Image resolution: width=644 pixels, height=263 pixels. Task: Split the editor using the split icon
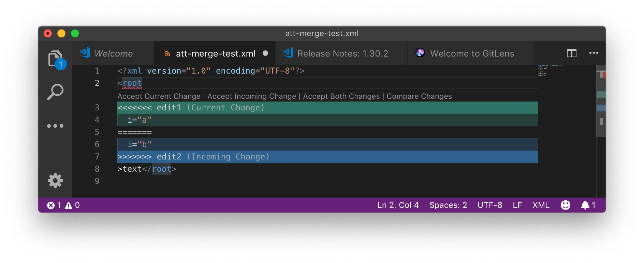pyautogui.click(x=571, y=53)
